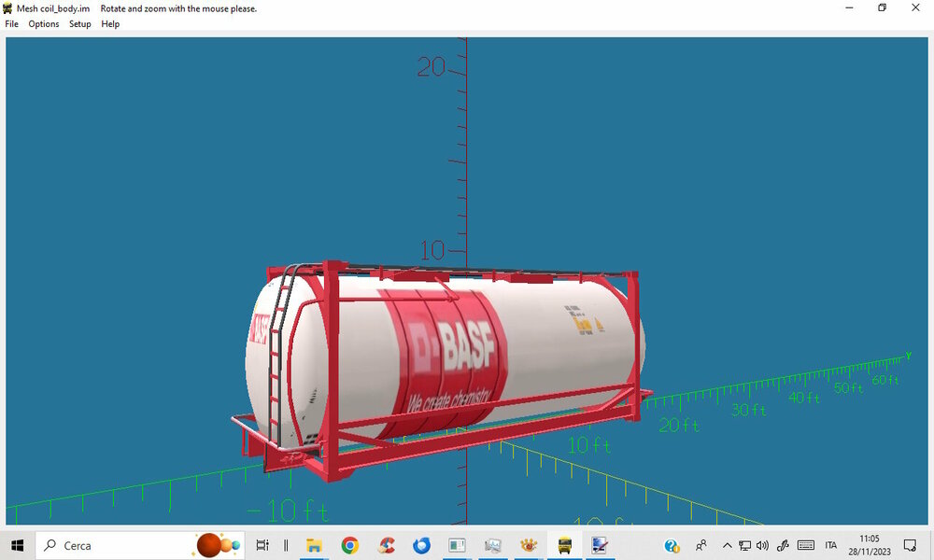
Task: Open CCleaner from the taskbar
Action: (387, 545)
